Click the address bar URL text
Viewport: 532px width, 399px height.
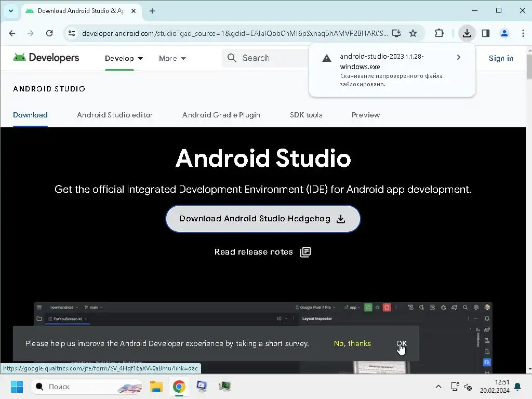(x=234, y=33)
